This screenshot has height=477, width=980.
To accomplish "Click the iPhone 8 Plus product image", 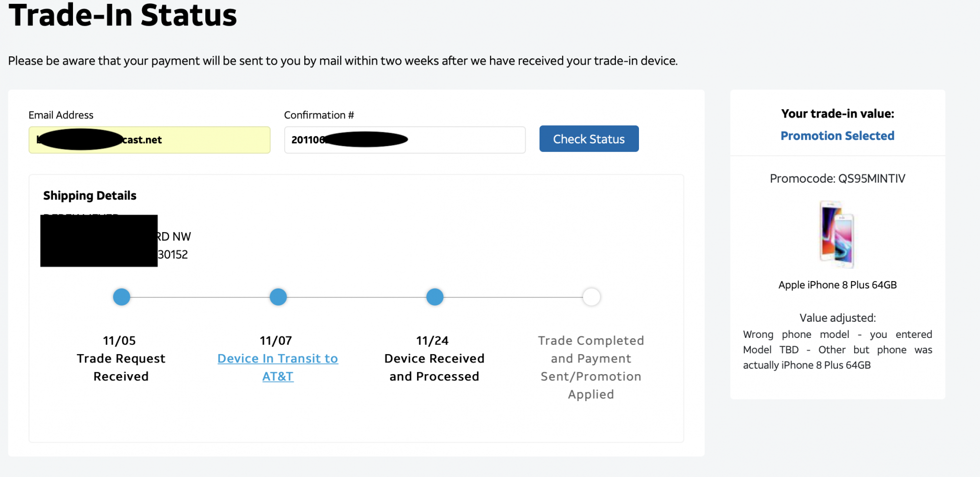I will [x=837, y=234].
